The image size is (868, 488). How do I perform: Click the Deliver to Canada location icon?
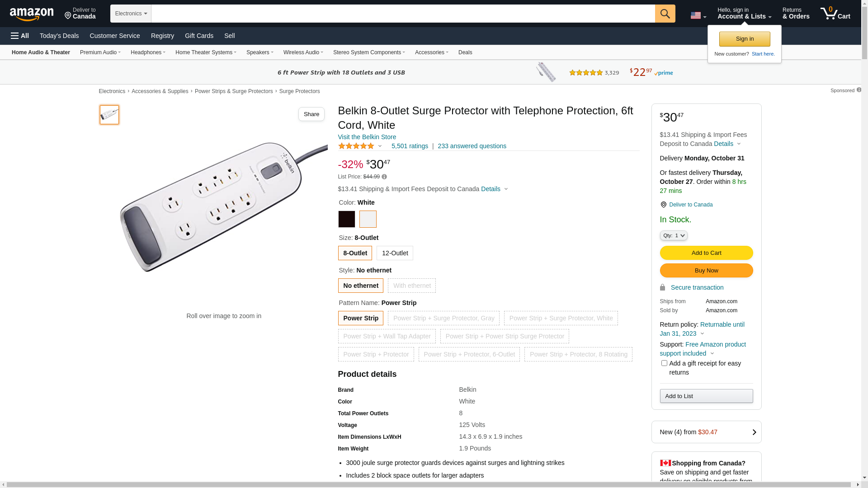click(x=663, y=205)
